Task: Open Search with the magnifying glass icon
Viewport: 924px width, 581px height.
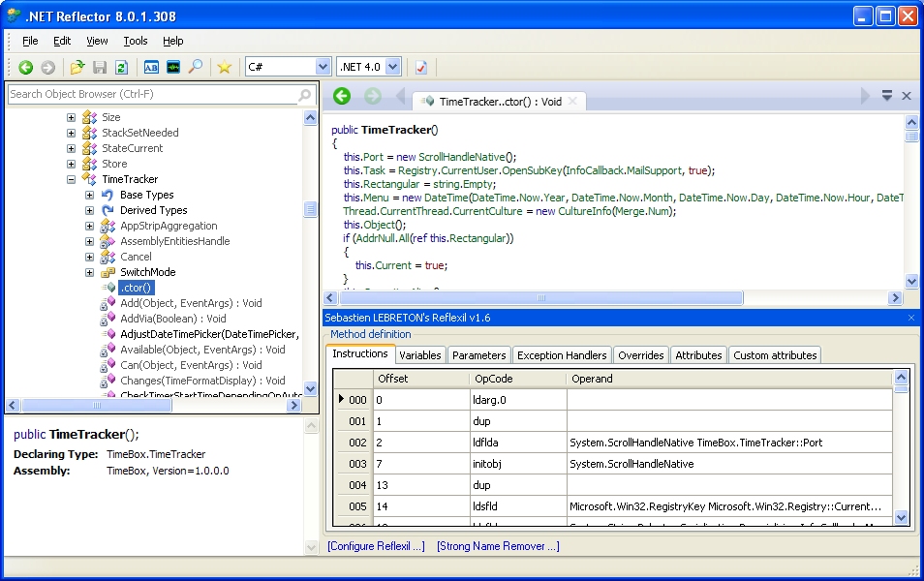Action: (196, 67)
